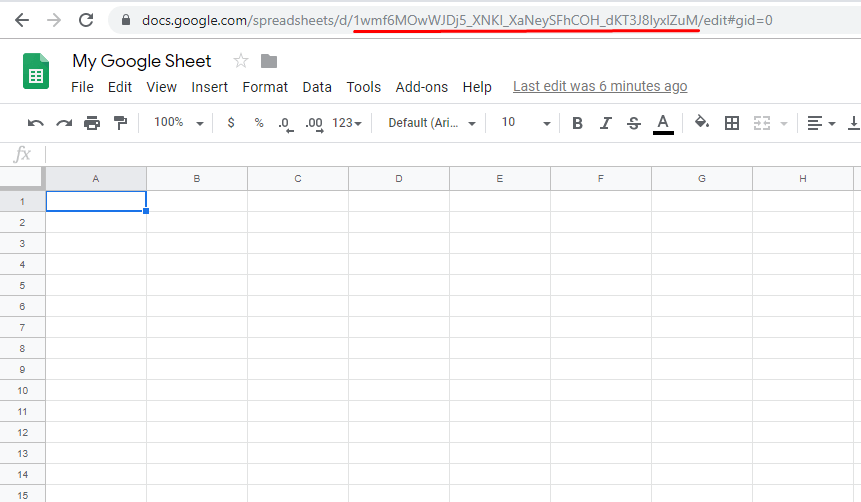Open the fill color bucket tool
This screenshot has height=502, width=861.
[x=702, y=122]
